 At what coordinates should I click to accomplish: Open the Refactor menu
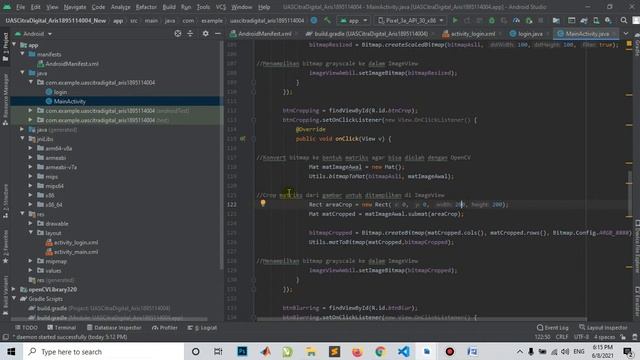(146, 7)
